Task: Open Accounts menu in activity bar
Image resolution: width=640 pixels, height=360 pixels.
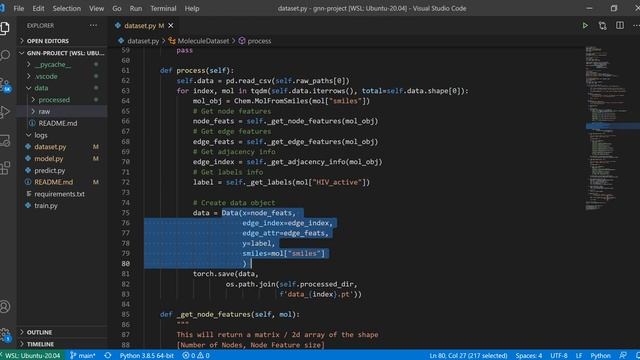Action: click(5, 307)
